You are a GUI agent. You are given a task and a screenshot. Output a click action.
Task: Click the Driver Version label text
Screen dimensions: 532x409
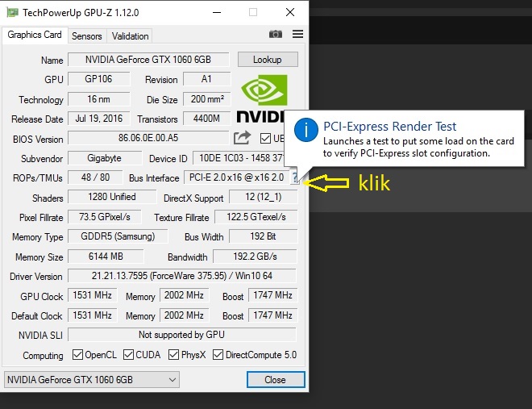36,276
